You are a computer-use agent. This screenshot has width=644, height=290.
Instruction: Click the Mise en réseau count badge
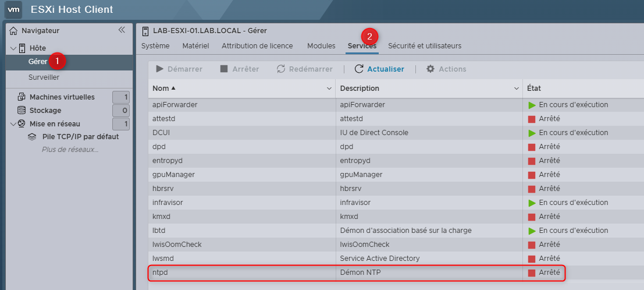pyautogui.click(x=121, y=124)
